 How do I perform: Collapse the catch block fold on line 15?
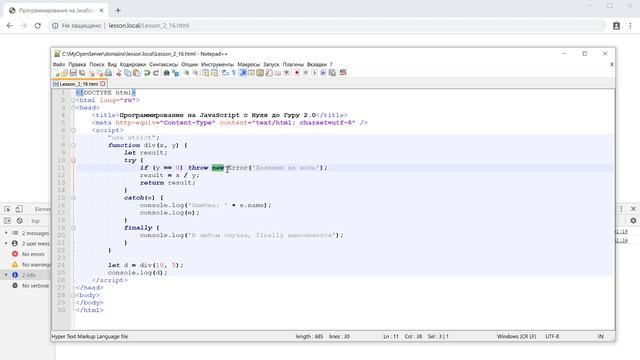pyautogui.click(x=73, y=198)
